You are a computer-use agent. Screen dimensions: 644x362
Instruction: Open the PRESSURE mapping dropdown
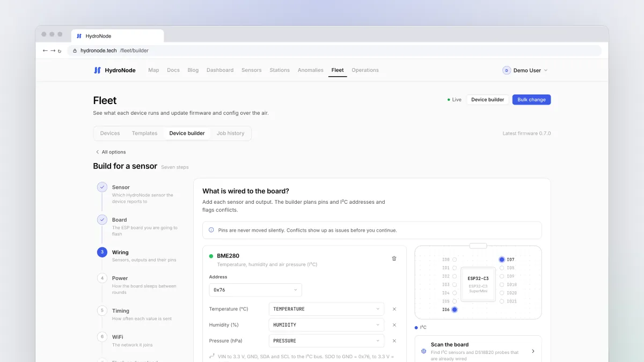pos(326,341)
